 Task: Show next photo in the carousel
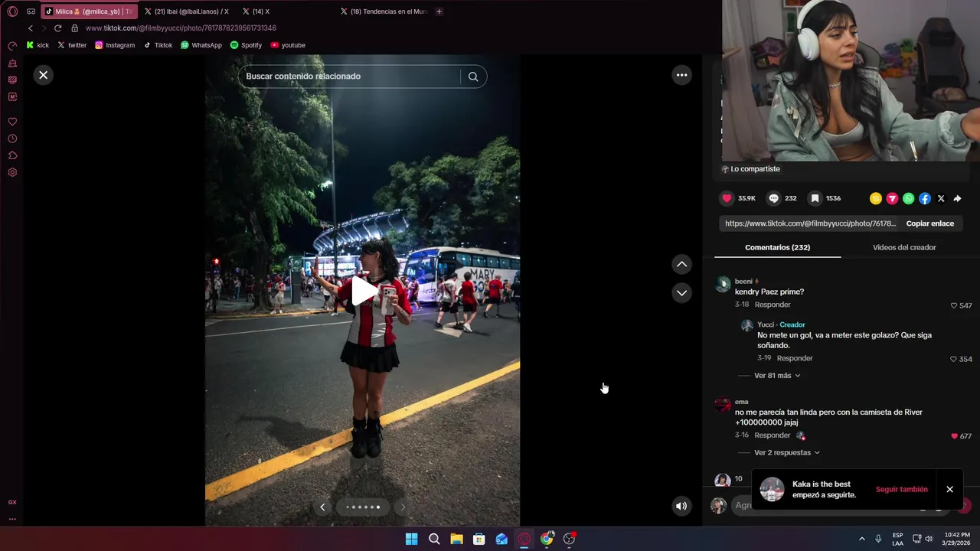403,507
